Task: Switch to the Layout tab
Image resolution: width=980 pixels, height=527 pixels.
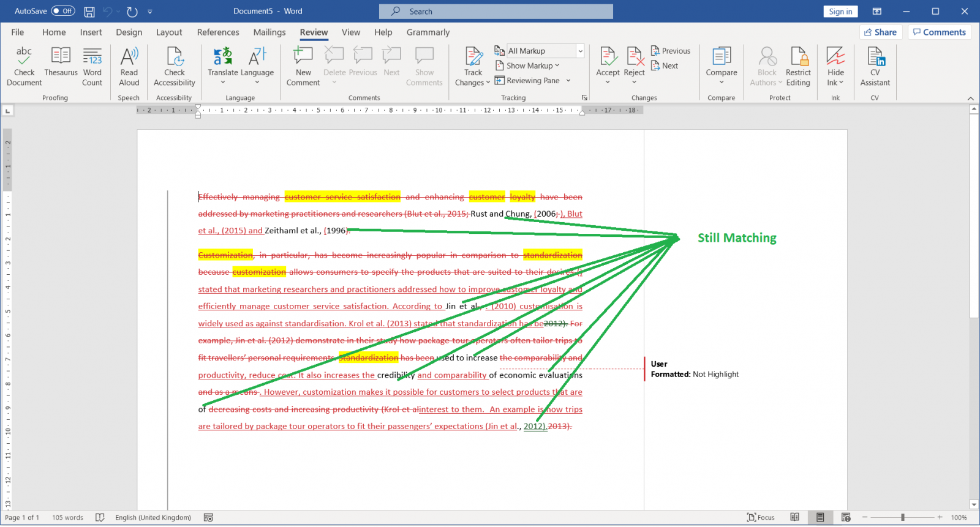Action: (x=169, y=32)
